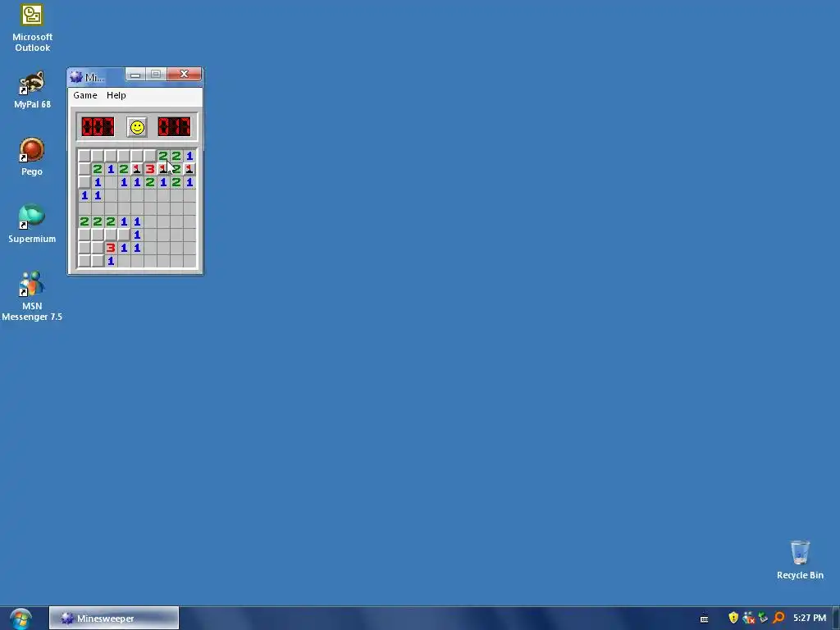The height and width of the screenshot is (630, 840).
Task: Select the Recycle Bin icon
Action: (800, 559)
